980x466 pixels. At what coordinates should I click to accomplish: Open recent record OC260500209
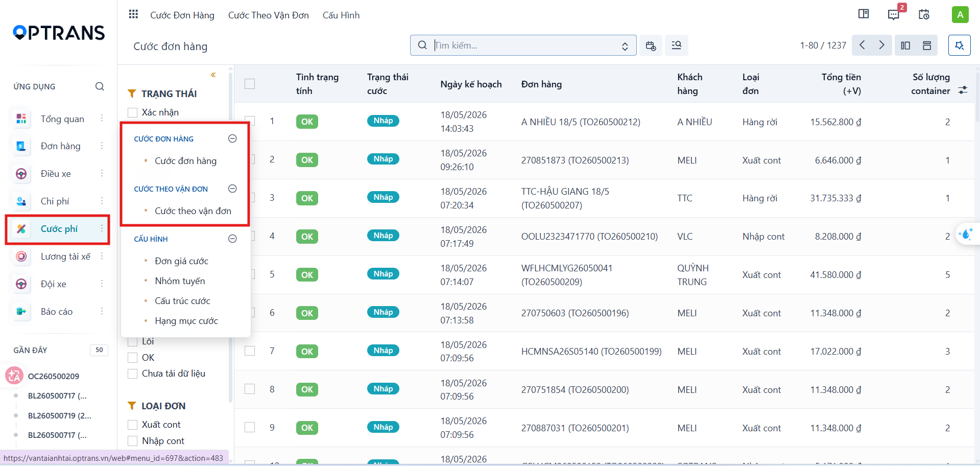coord(54,376)
